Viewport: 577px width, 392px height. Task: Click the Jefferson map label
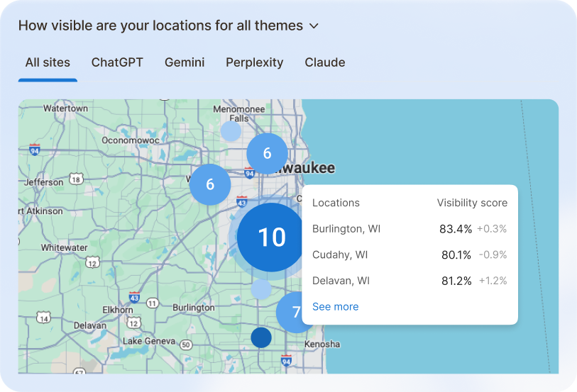click(44, 182)
